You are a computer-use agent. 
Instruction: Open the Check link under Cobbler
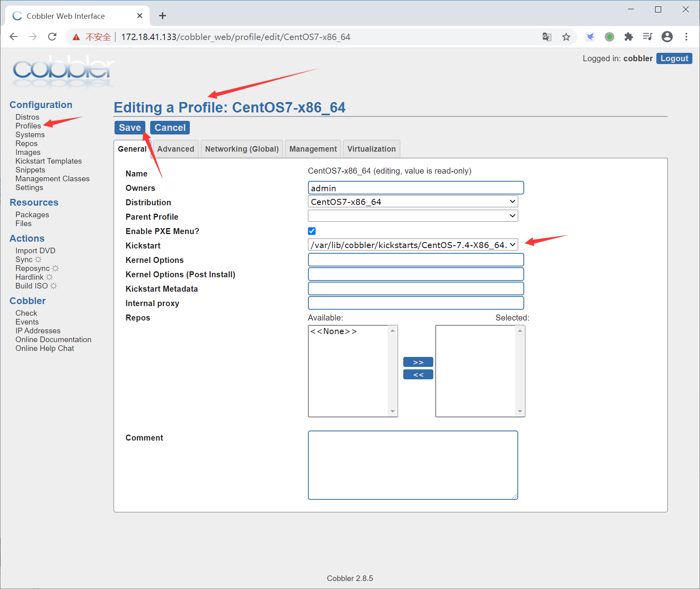pos(26,313)
